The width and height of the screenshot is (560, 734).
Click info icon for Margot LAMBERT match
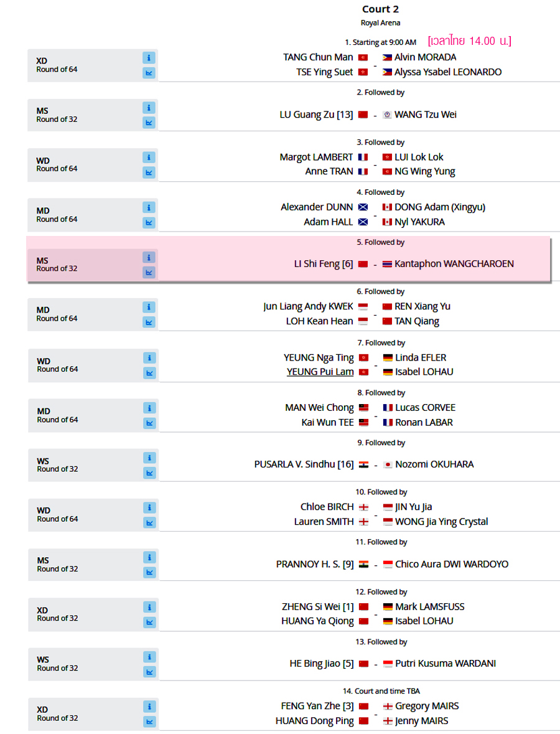pos(149,158)
